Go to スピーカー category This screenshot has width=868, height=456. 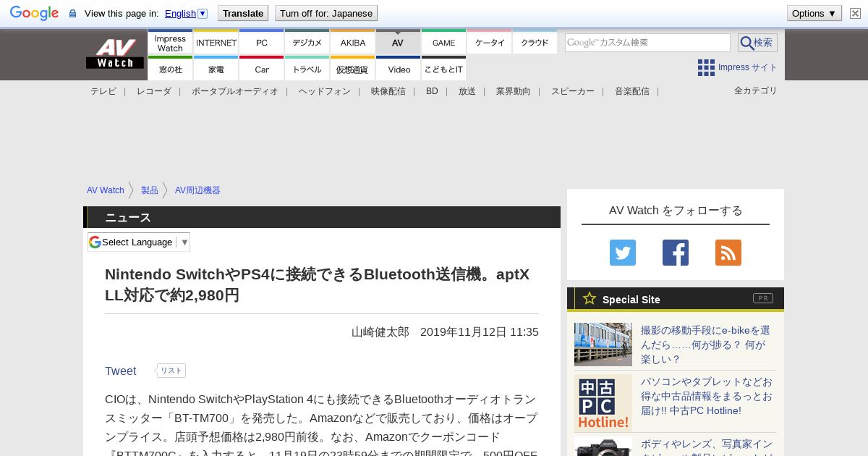[573, 91]
